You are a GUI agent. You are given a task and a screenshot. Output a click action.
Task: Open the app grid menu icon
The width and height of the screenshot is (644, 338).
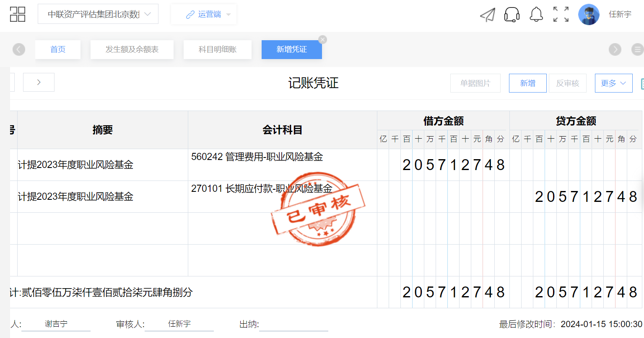(x=18, y=14)
